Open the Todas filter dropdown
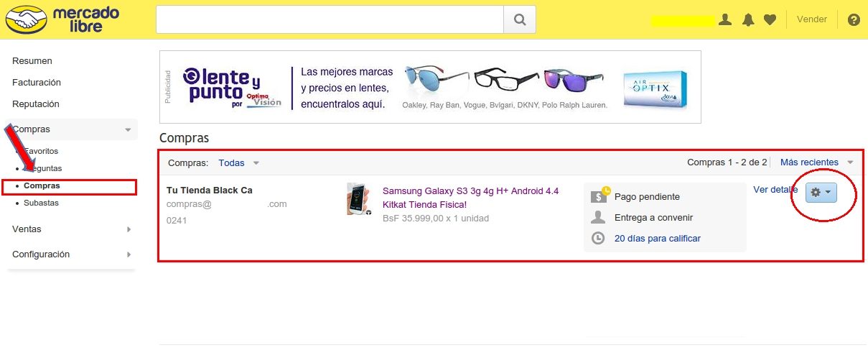 click(238, 163)
